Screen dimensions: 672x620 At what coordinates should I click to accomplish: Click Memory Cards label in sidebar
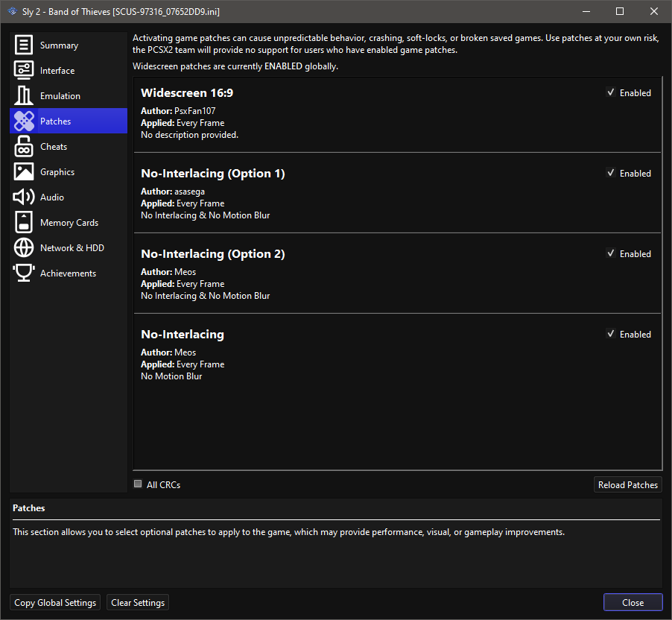(69, 222)
